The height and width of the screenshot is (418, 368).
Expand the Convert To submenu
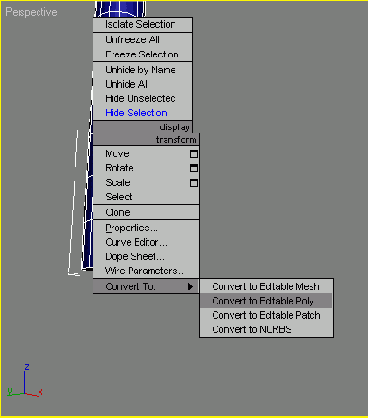pos(146,286)
